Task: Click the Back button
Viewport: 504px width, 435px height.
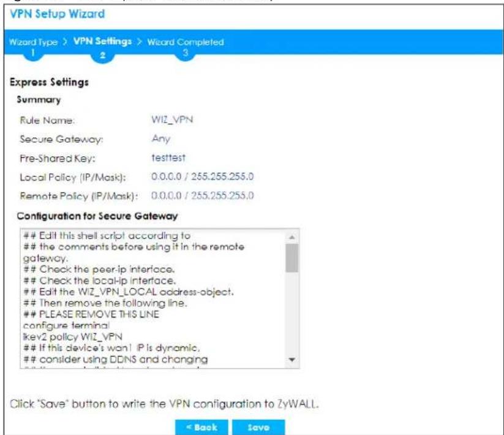Action: [x=201, y=427]
